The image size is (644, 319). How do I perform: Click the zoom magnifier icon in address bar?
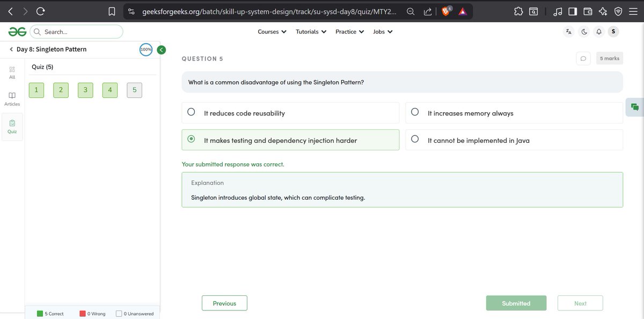[x=411, y=11]
